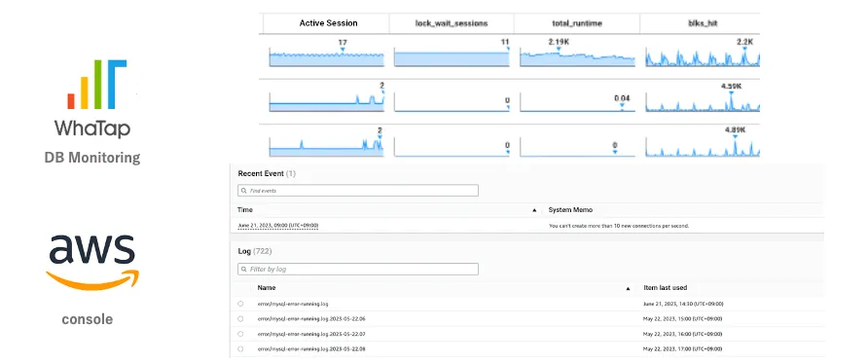868x363 pixels.
Task: Click the Recent Event (1) heading
Action: click(267, 174)
